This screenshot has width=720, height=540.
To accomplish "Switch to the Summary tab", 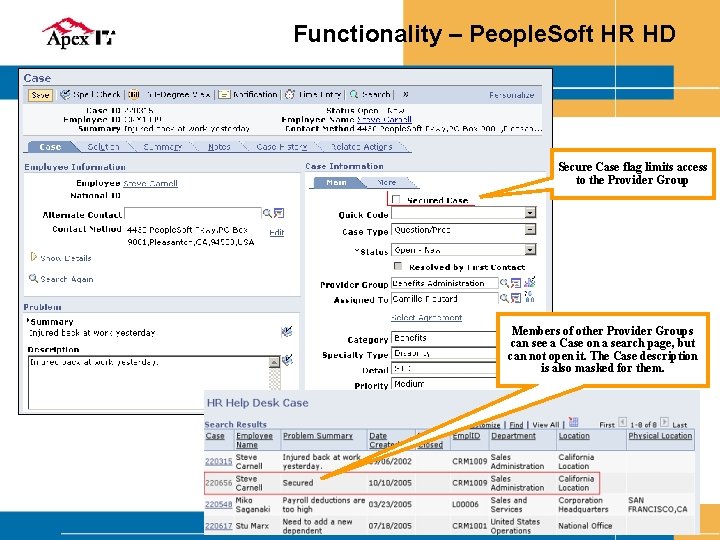I will (x=163, y=147).
